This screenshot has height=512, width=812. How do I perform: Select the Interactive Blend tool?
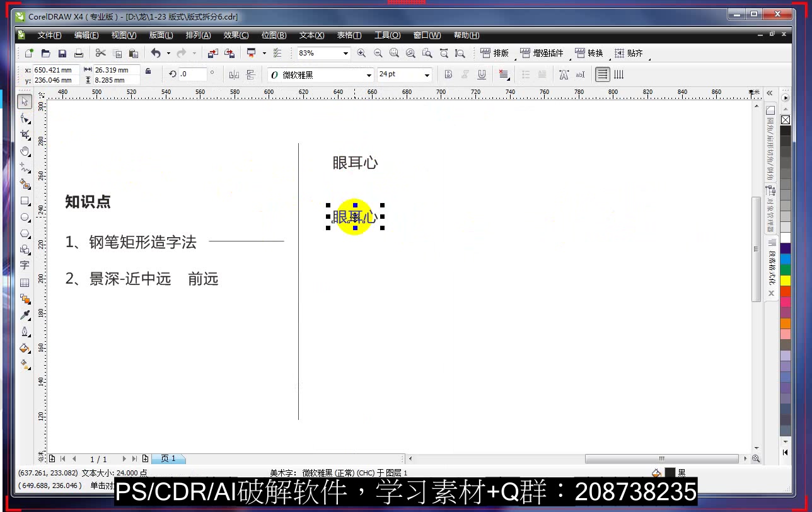[x=25, y=299]
